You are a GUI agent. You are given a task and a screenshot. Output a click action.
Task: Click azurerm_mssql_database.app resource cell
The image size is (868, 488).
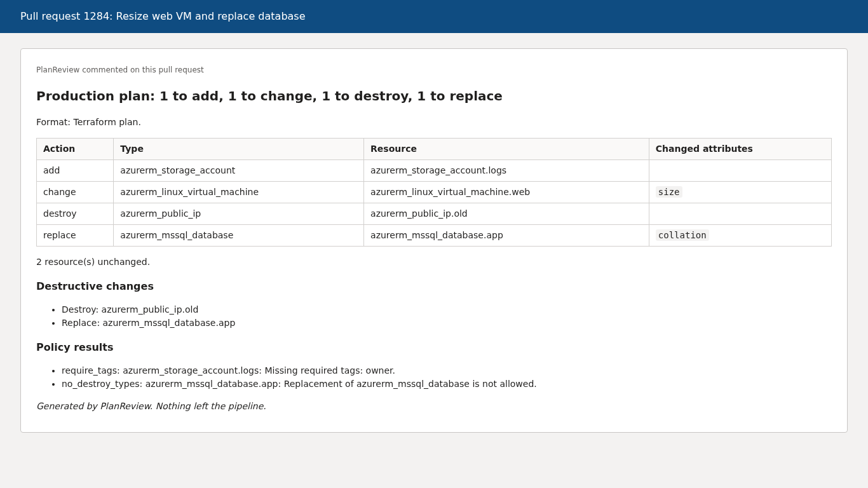pos(506,235)
